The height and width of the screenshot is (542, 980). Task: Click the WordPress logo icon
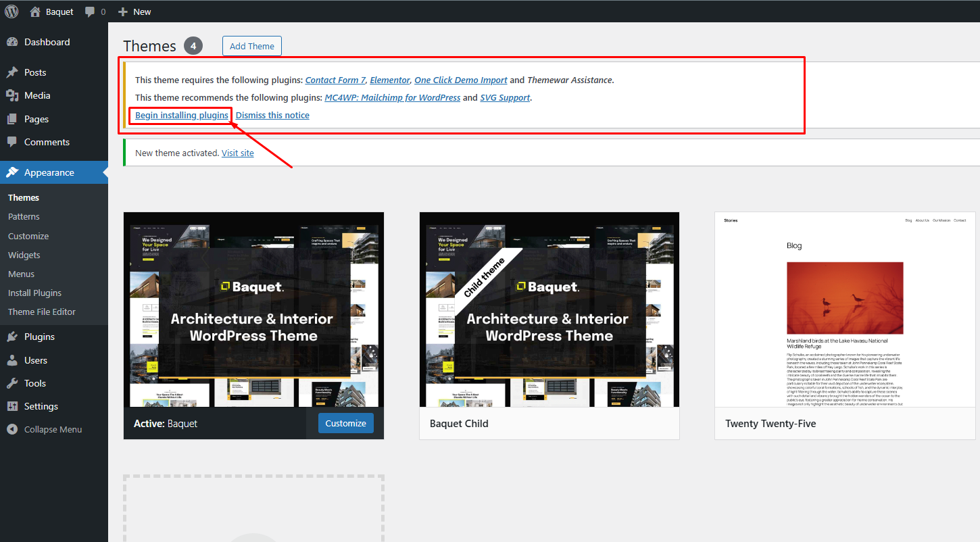click(11, 11)
